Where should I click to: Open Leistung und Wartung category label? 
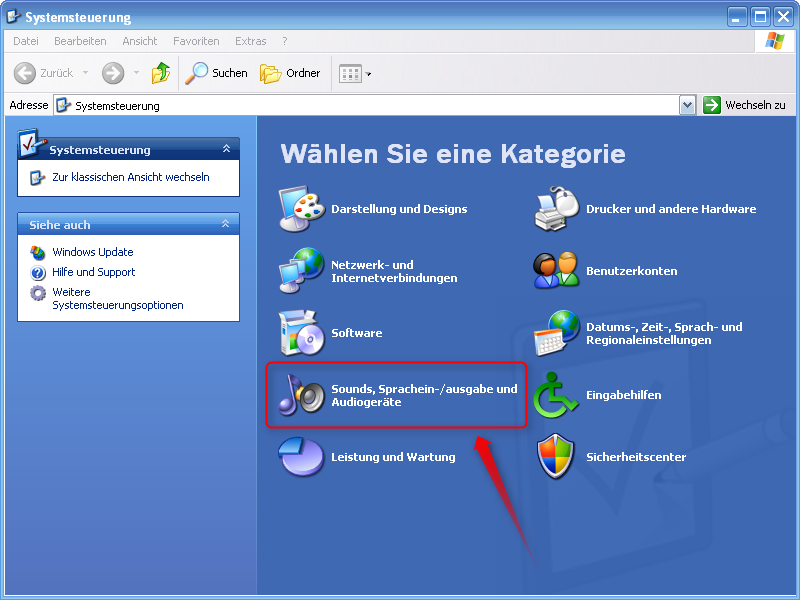393,457
